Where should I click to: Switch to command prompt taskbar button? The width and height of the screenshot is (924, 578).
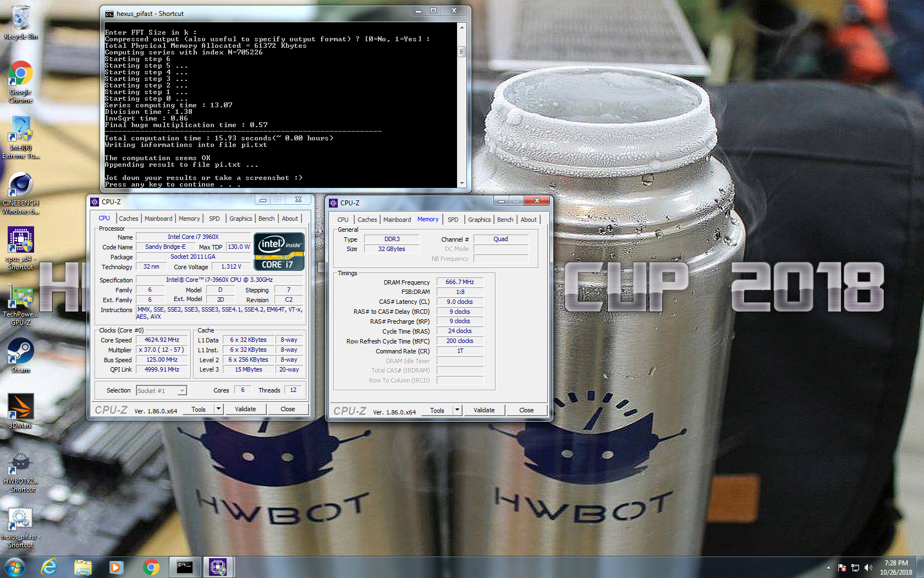point(185,567)
